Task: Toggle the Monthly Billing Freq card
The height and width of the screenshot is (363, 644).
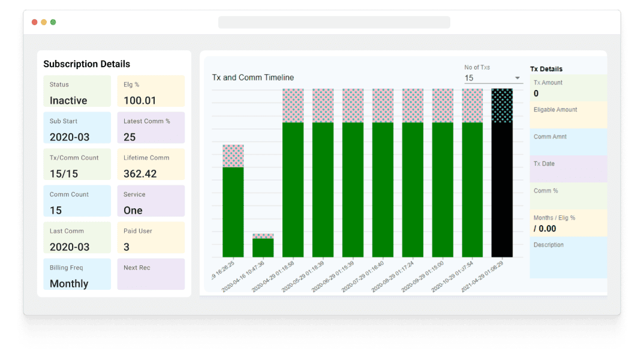Action: [x=77, y=274]
